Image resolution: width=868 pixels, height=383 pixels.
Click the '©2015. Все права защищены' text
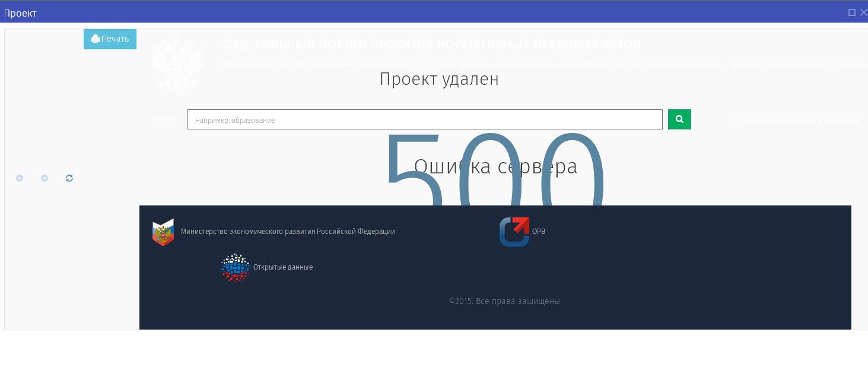click(504, 301)
